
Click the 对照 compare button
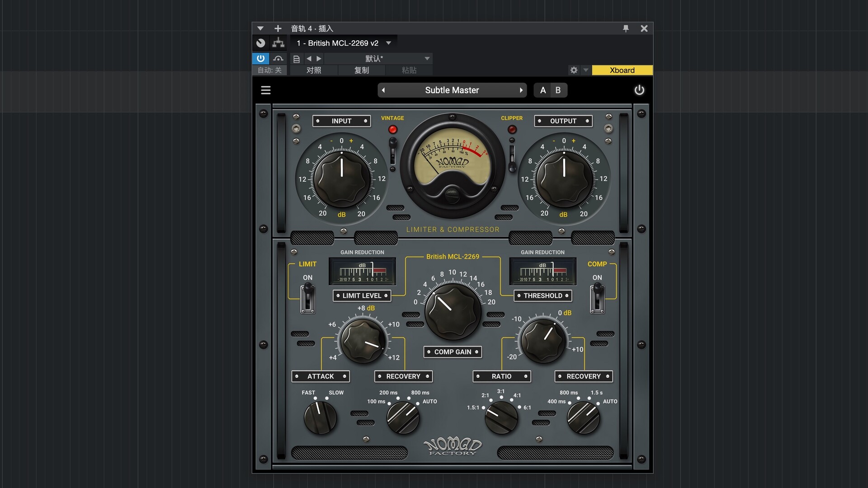314,70
